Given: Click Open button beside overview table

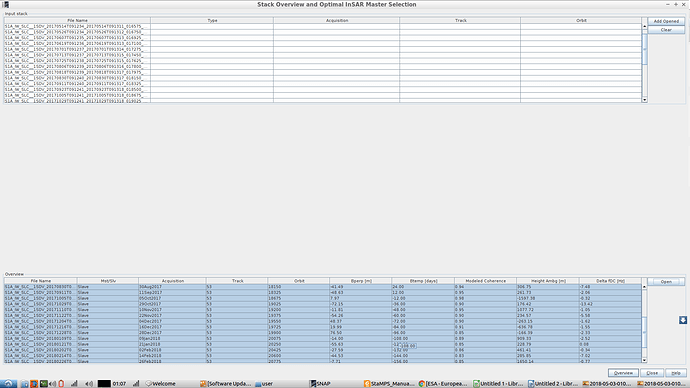Looking at the screenshot, I should (666, 282).
